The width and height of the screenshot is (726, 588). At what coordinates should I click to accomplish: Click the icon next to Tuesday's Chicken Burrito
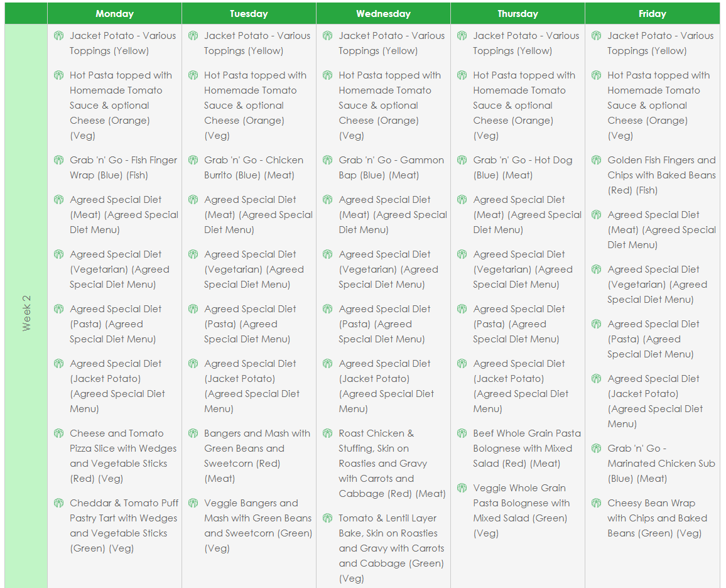(193, 160)
